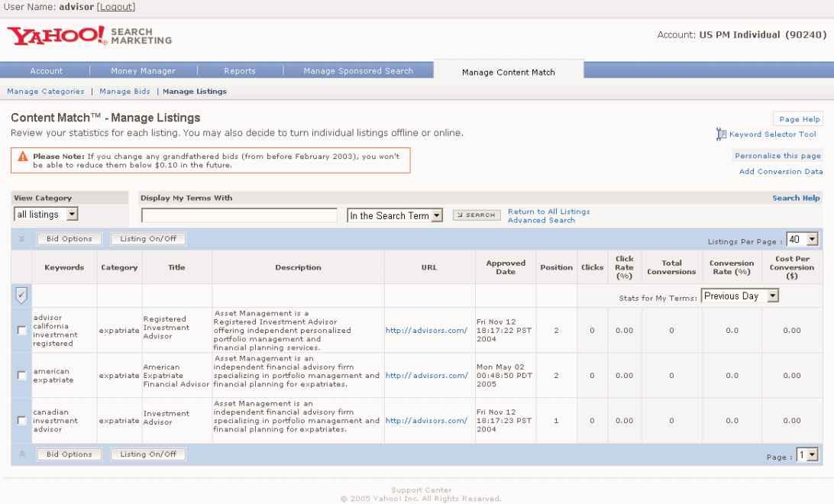Select the 'american expatriate' listing checkbox

pyautogui.click(x=21, y=376)
